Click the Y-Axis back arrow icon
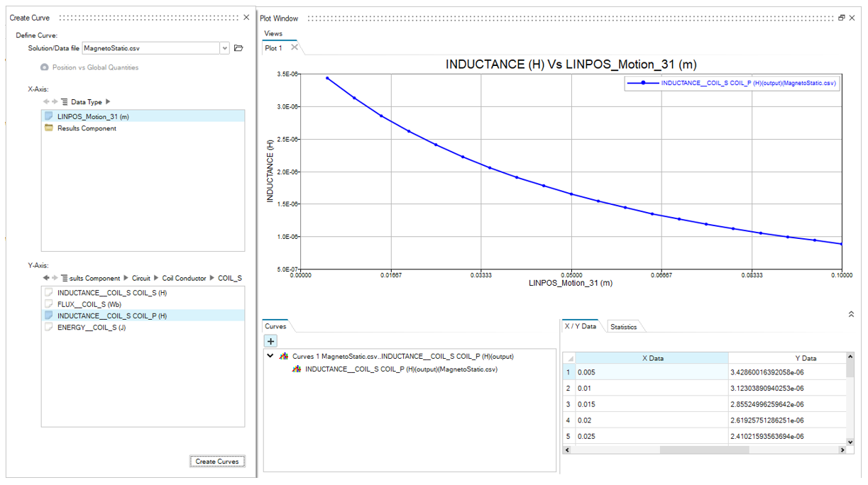Viewport: 868px width, 485px height. 46,278
